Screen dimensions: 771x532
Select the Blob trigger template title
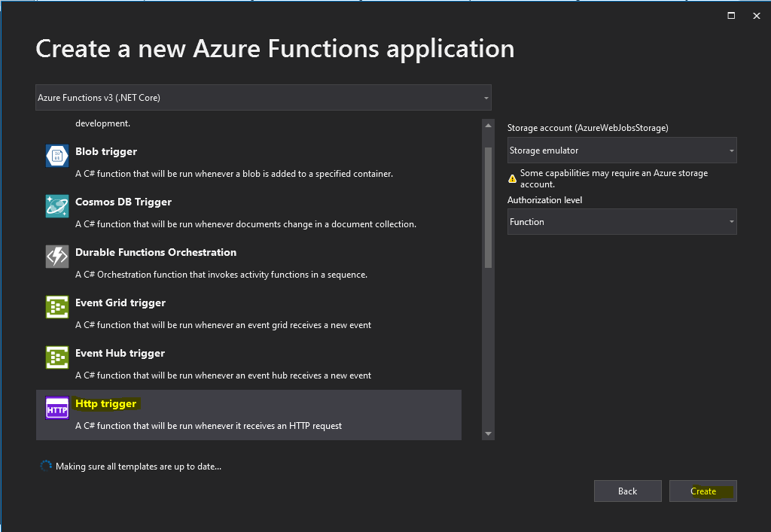106,151
